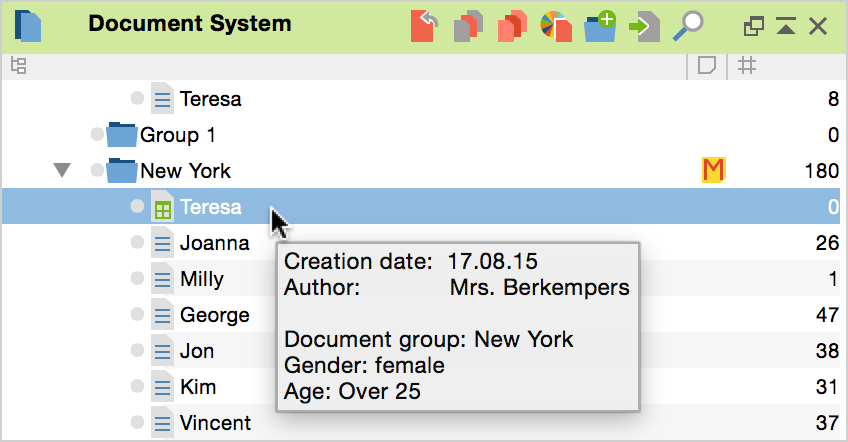The height and width of the screenshot is (442, 848).
Task: Select the Jon document
Action: coord(197,351)
